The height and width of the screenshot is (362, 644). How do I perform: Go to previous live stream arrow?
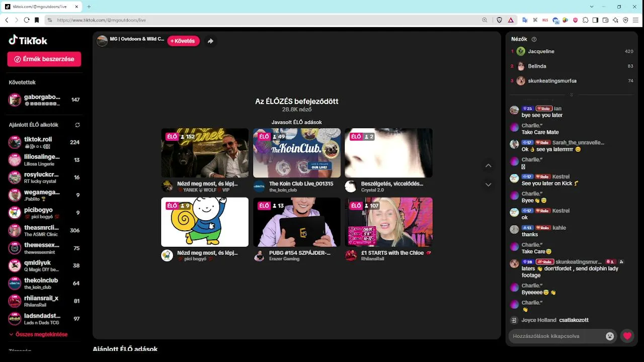[488, 166]
